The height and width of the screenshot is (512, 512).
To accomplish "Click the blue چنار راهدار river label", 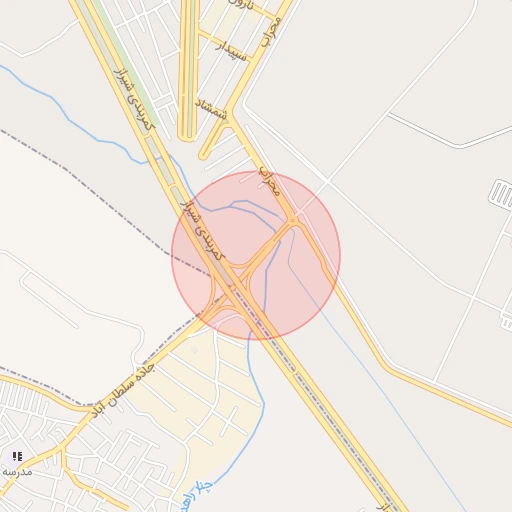I will point(198,496).
